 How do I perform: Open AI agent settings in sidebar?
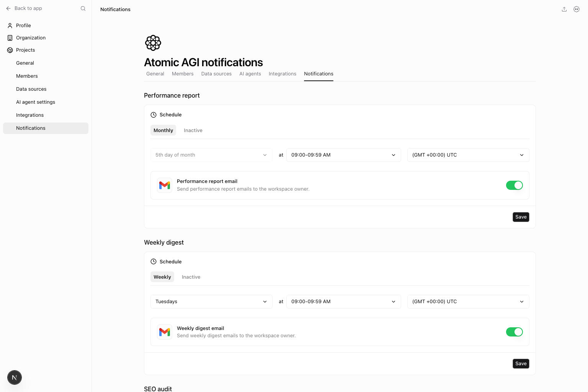pos(46,102)
